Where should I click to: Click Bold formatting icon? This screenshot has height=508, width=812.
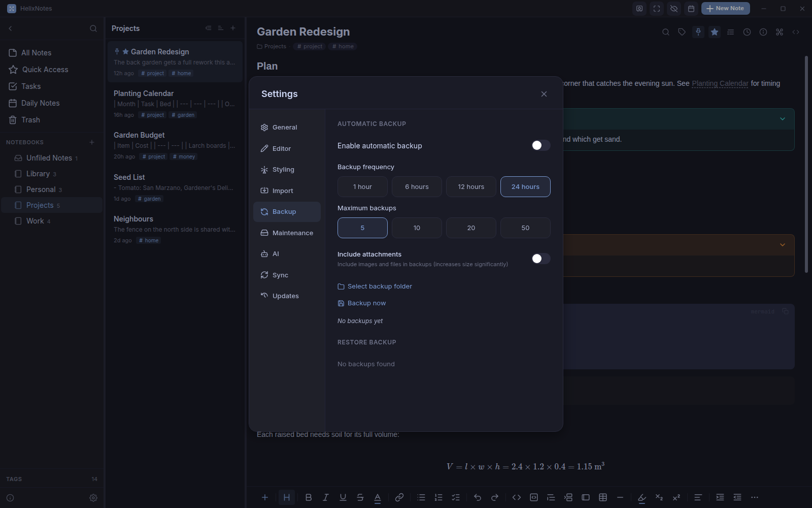point(309,497)
